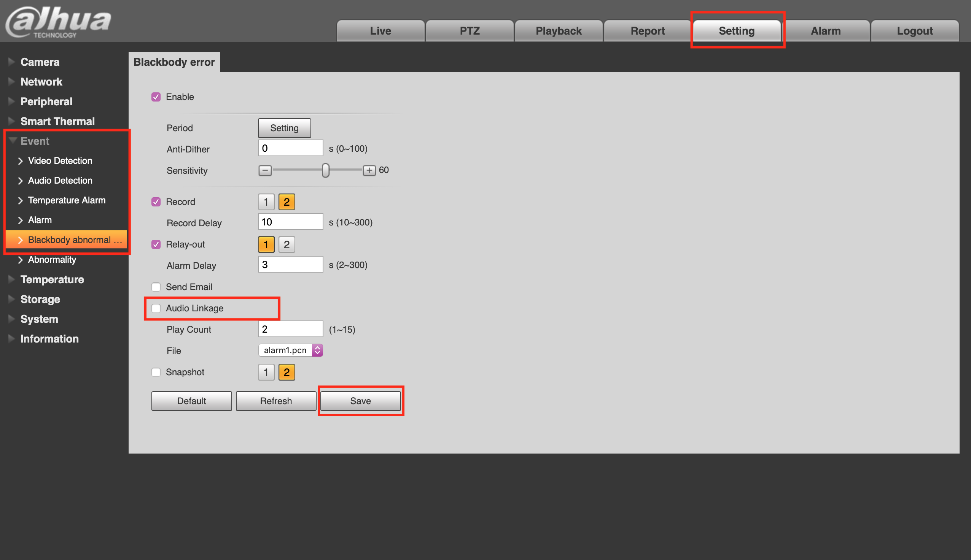Expand the Storage menu section
The height and width of the screenshot is (560, 971).
click(x=40, y=299)
